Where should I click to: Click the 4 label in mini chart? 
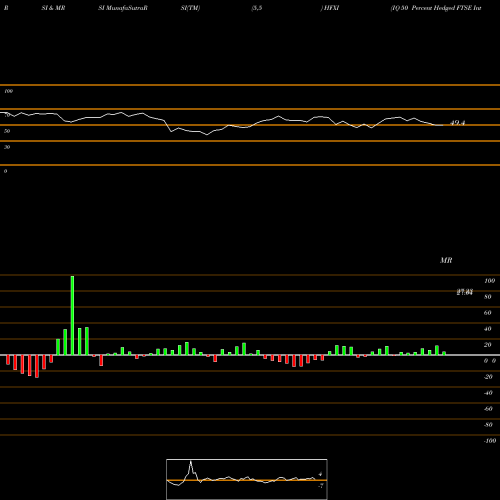pyautogui.click(x=320, y=474)
